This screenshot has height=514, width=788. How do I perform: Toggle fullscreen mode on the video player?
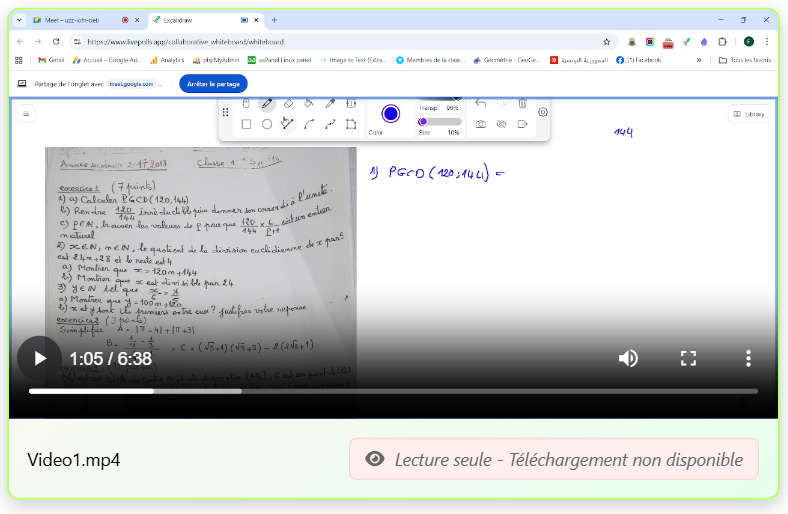click(688, 358)
